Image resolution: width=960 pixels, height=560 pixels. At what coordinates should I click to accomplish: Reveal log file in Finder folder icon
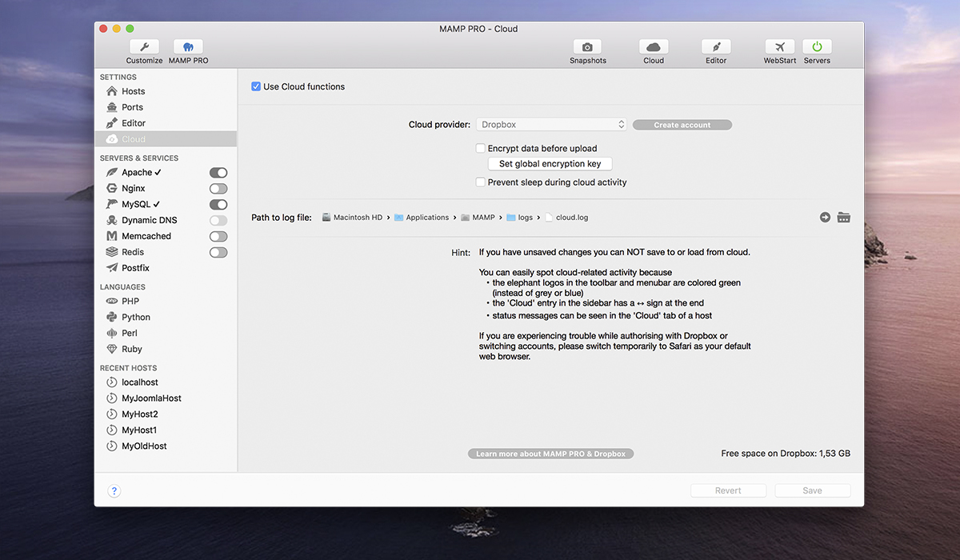[843, 218]
